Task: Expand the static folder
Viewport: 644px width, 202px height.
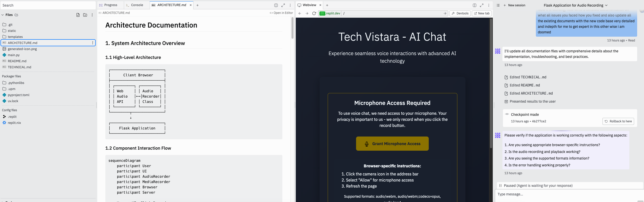Action: click(12, 31)
